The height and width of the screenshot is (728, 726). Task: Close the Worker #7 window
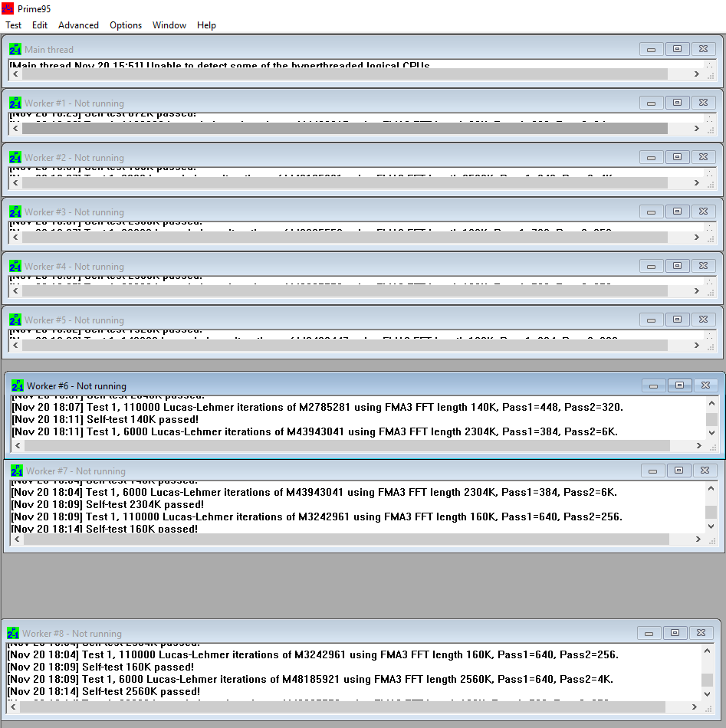click(705, 471)
